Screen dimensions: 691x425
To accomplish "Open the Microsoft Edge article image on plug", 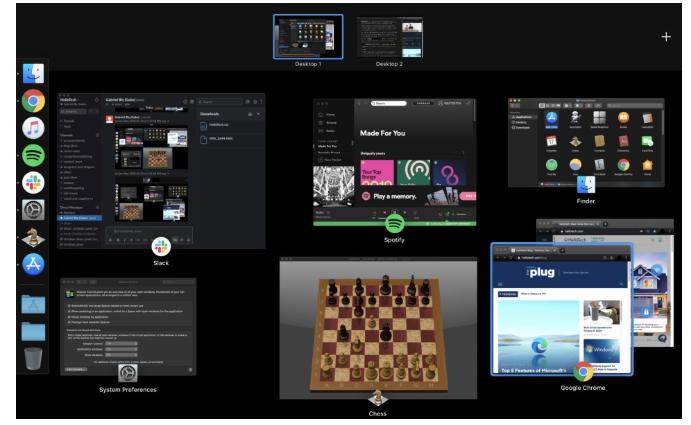I will click(539, 336).
